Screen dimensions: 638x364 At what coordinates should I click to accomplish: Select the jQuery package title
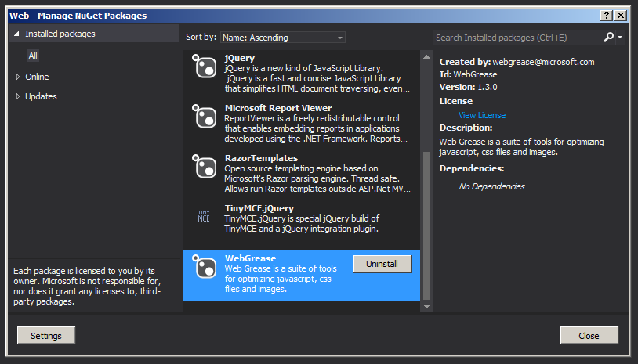pos(240,58)
